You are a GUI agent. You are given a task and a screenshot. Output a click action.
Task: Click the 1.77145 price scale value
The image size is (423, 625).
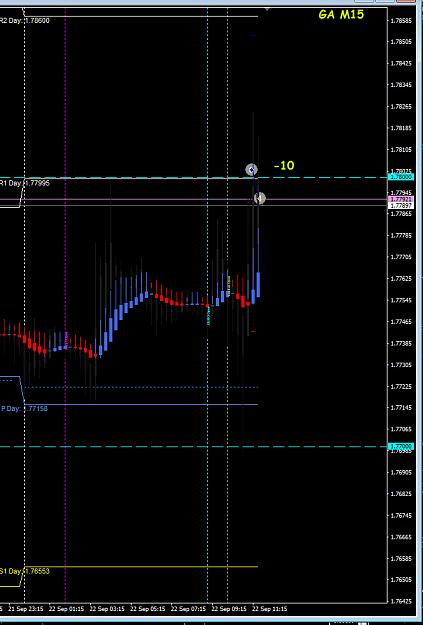pyautogui.click(x=401, y=408)
